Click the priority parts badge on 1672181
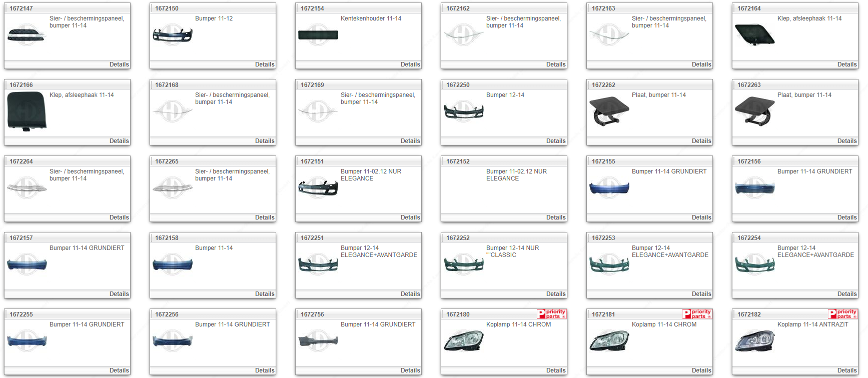Screen dimensions: 868x378 click(x=697, y=314)
